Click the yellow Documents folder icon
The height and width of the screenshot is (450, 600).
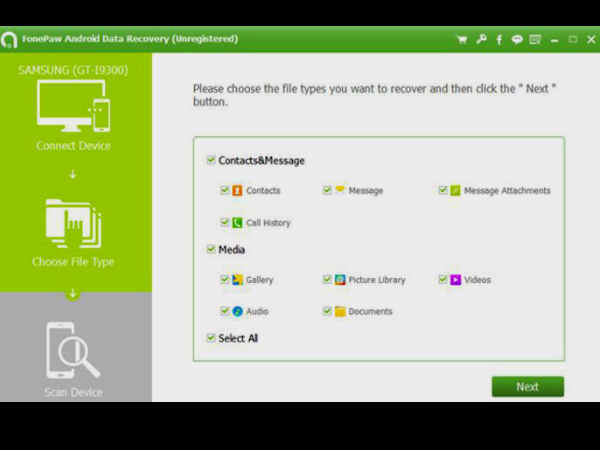340,311
